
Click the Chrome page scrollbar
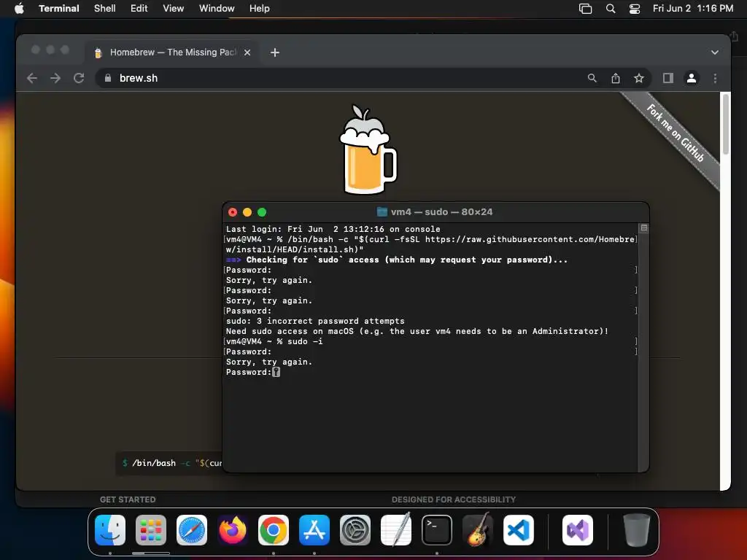pyautogui.click(x=725, y=125)
